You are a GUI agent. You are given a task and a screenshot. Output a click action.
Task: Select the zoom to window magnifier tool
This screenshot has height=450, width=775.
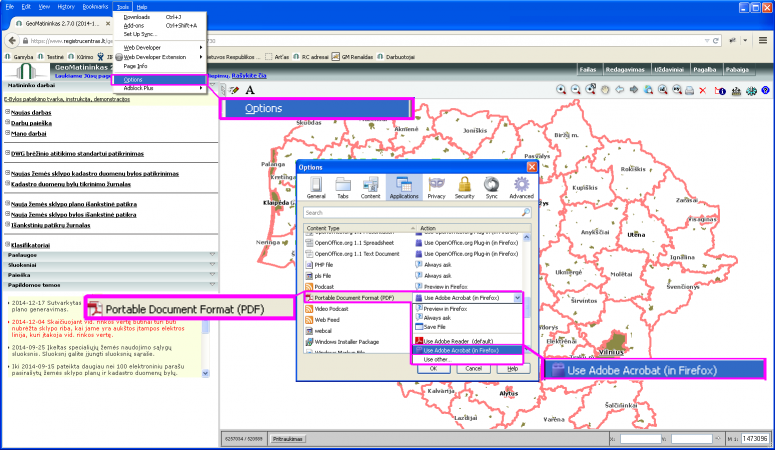590,90
